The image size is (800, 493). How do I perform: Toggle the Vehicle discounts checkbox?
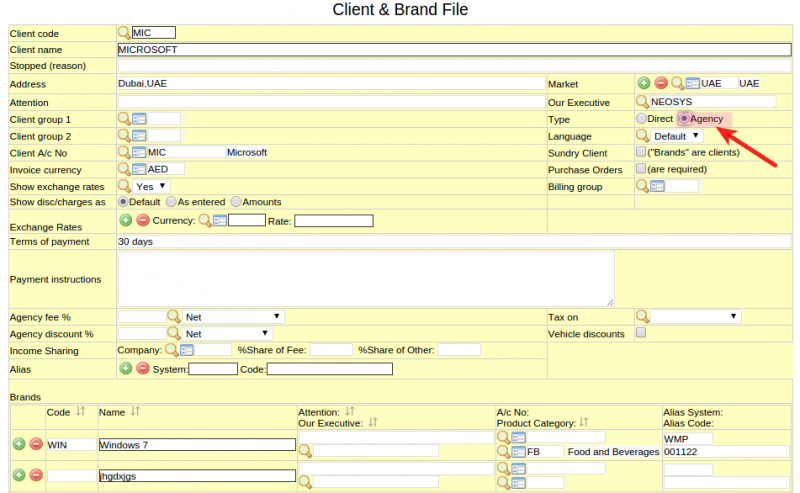641,333
